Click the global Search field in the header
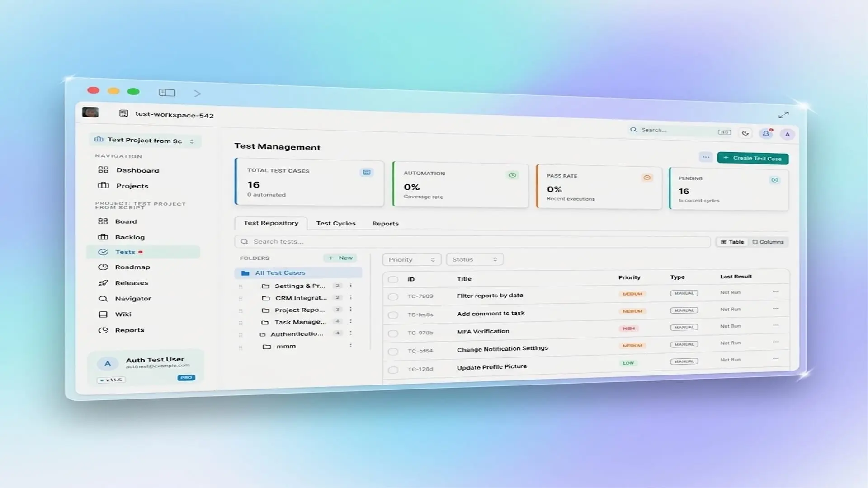Image resolution: width=868 pixels, height=488 pixels. tap(680, 131)
